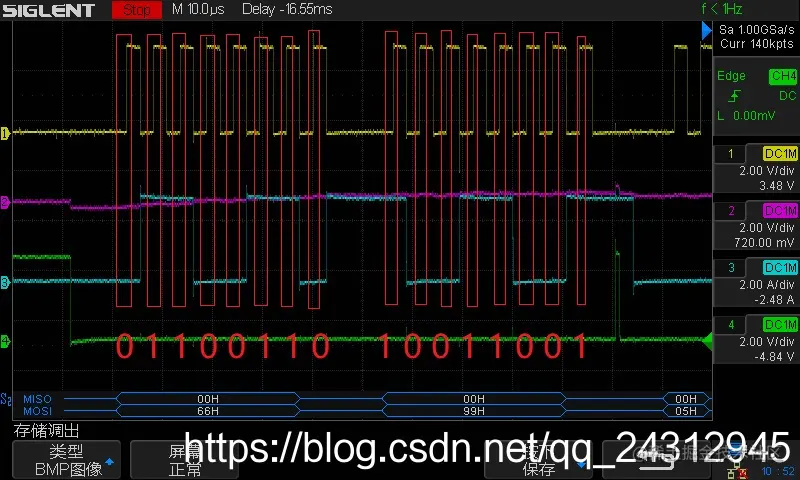
Task: Select the CH4 trigger source badge
Action: click(x=783, y=77)
